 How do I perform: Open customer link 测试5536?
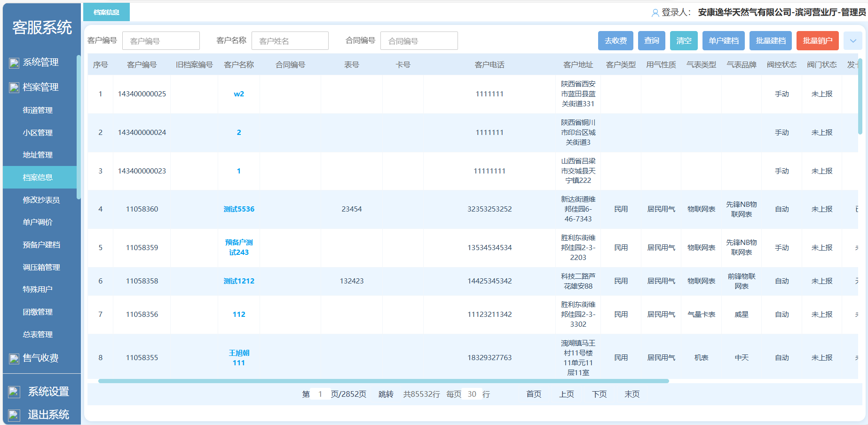[239, 209]
